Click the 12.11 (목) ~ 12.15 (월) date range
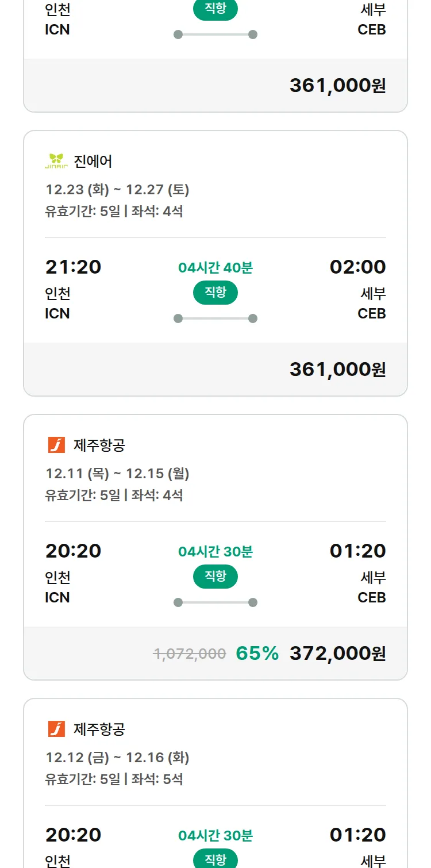The height and width of the screenshot is (868, 431). [117, 474]
